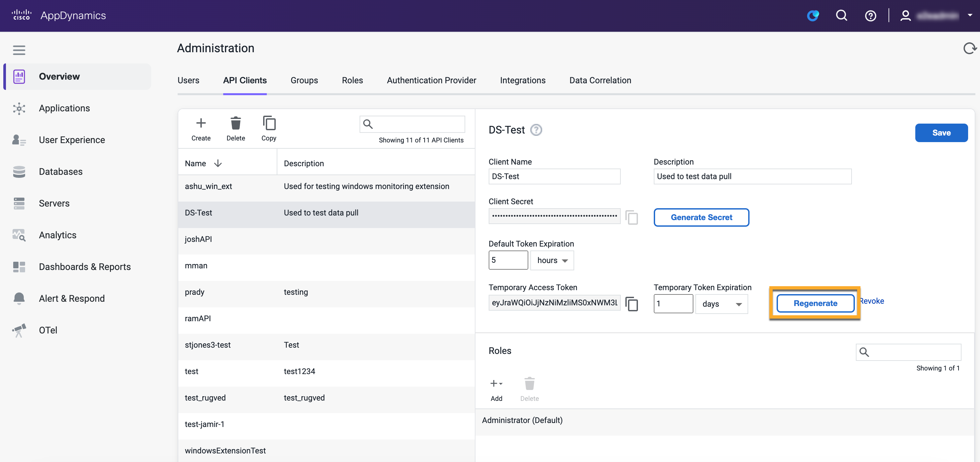Expand the user account dropdown arrow
This screenshot has height=462, width=980.
(970, 15)
